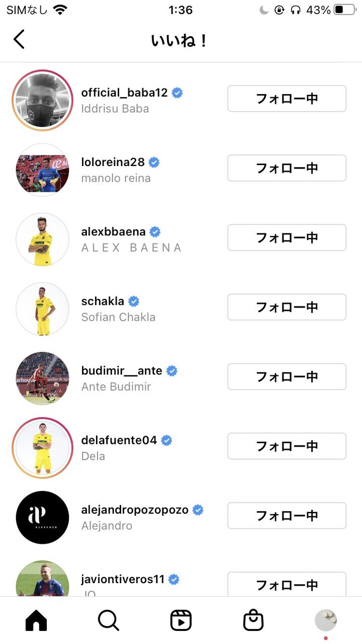
Task: Open the Reels tab icon
Action: pyautogui.click(x=181, y=620)
